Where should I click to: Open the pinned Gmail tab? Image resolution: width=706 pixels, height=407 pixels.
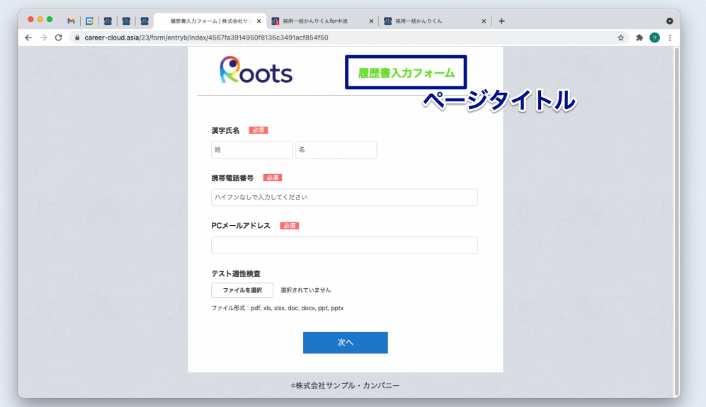point(71,21)
